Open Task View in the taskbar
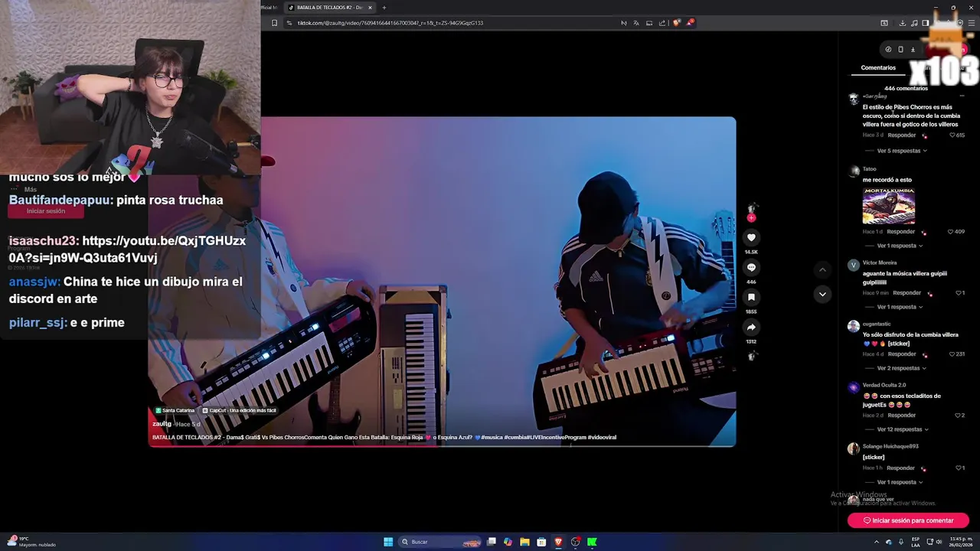Screen dimensions: 980x551 click(x=492, y=542)
